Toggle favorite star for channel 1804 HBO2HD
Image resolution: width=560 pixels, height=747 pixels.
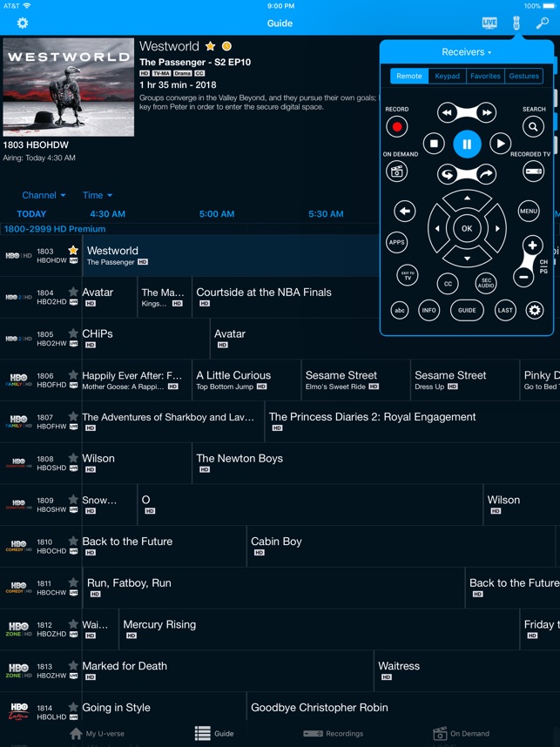pos(73,292)
